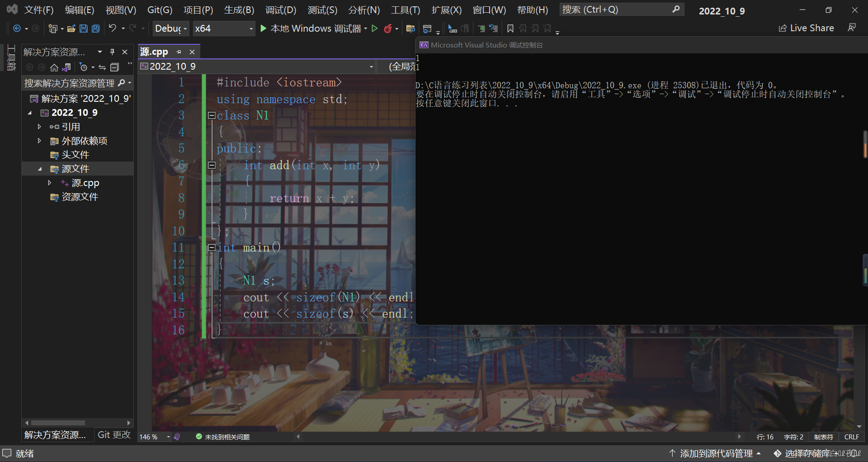This screenshot has width=868, height=462.
Task: Select 头文件 folder in the tree
Action: coord(75,155)
